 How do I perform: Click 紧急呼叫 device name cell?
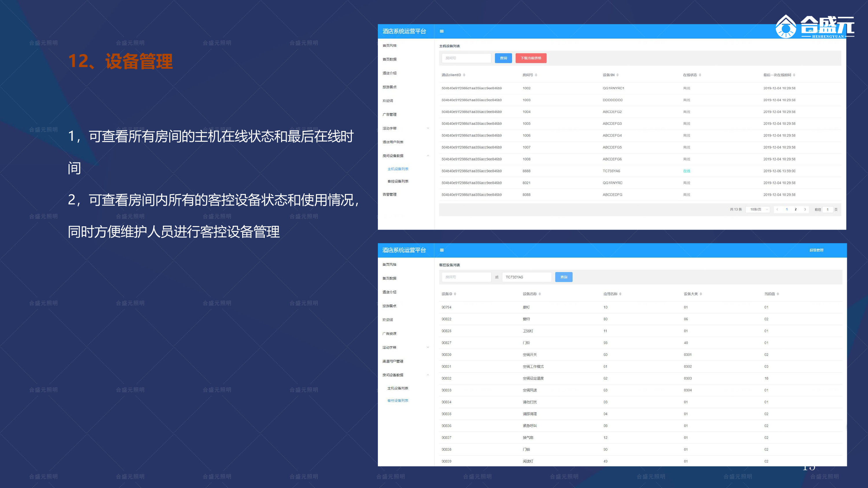530,426
